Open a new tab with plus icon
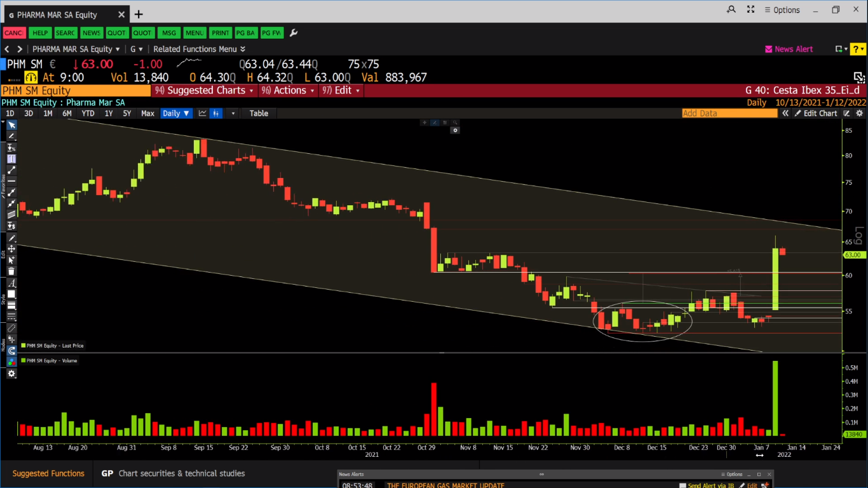This screenshot has width=868, height=488. tap(139, 14)
